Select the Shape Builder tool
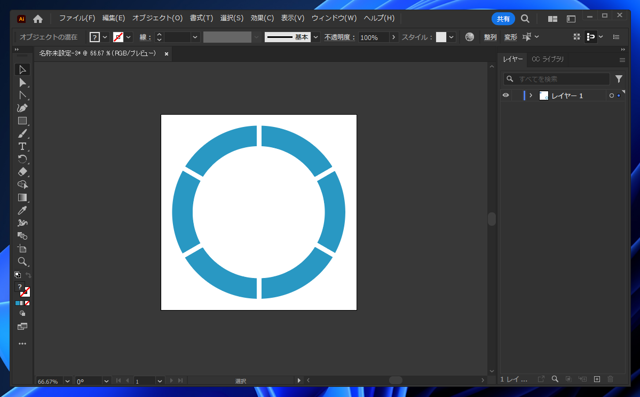Screen dimensions: 640x397 (22, 185)
